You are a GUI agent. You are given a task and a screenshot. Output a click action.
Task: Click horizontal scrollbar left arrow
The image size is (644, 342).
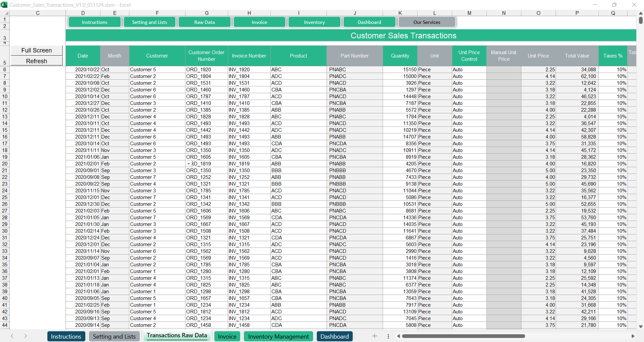pos(398,336)
